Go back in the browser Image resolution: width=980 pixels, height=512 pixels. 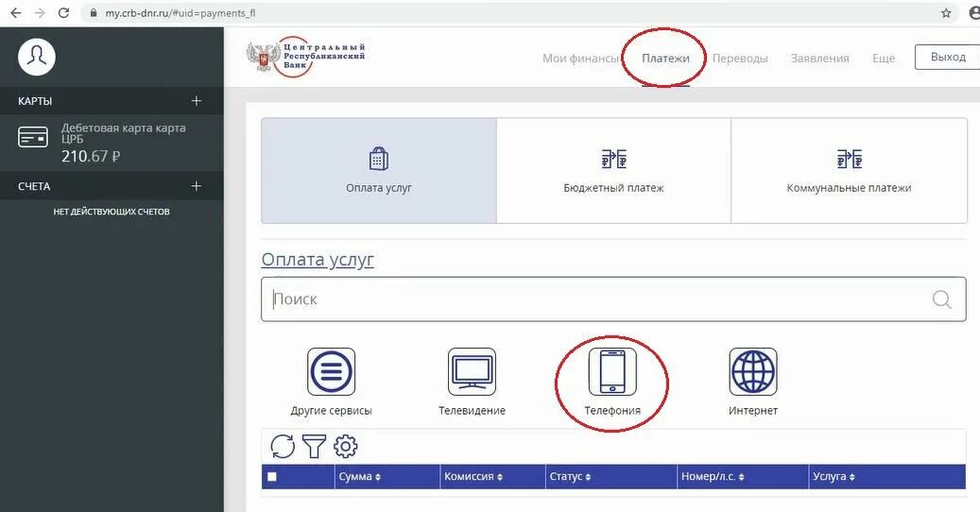[x=16, y=12]
